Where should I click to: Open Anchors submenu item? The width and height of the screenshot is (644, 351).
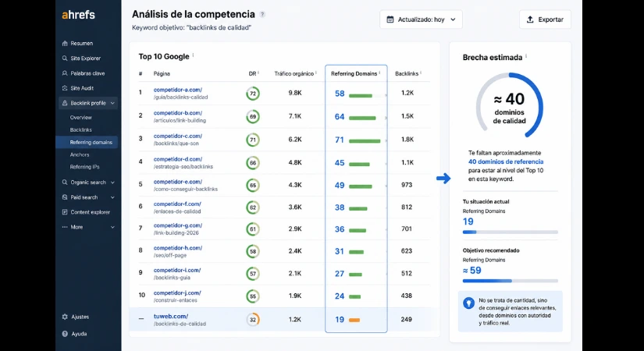pos(80,154)
